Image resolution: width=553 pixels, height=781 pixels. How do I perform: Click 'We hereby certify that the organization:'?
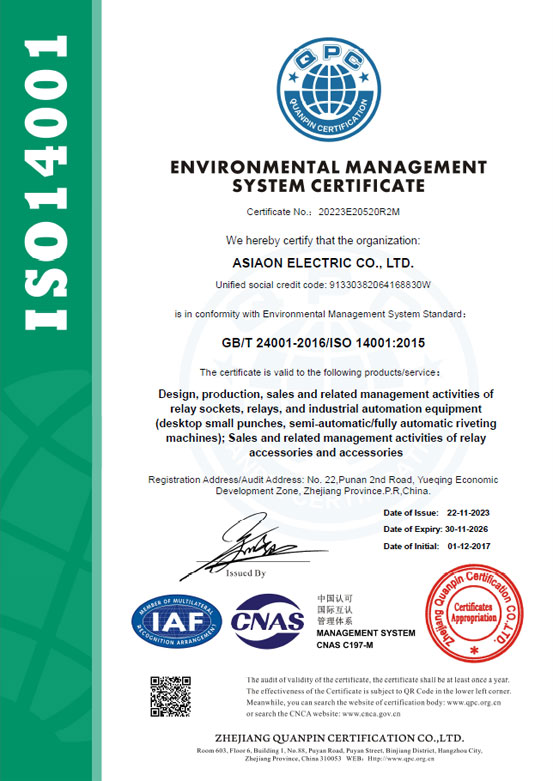coord(323,241)
